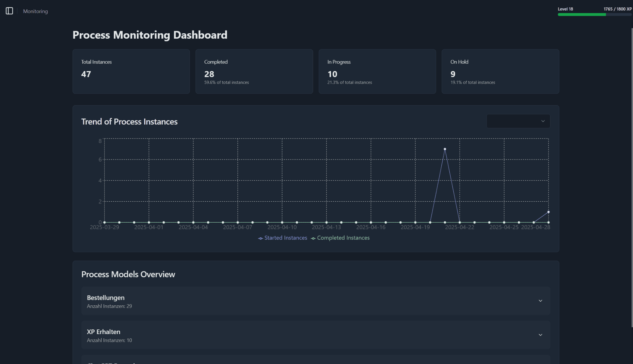Screen dimensions: 633x364
Task: Click the chart peak data point near 2025-04-21
Action: click(x=445, y=149)
